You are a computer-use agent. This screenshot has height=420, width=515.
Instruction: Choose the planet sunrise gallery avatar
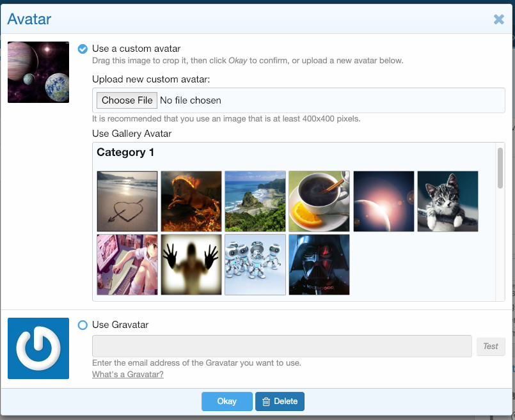[x=384, y=201]
